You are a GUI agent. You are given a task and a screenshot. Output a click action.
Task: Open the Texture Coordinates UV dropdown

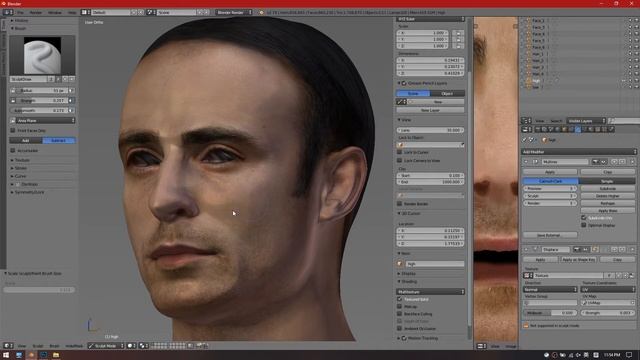(608, 289)
